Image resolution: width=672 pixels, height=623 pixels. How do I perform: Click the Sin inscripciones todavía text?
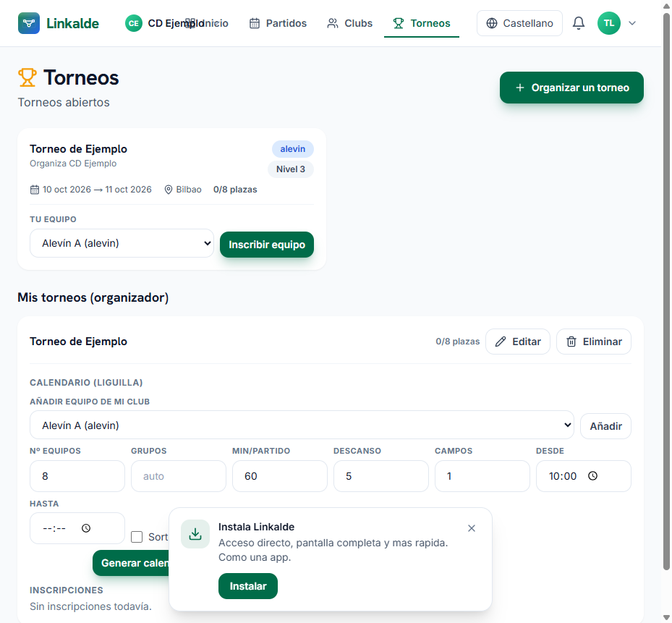[91, 606]
